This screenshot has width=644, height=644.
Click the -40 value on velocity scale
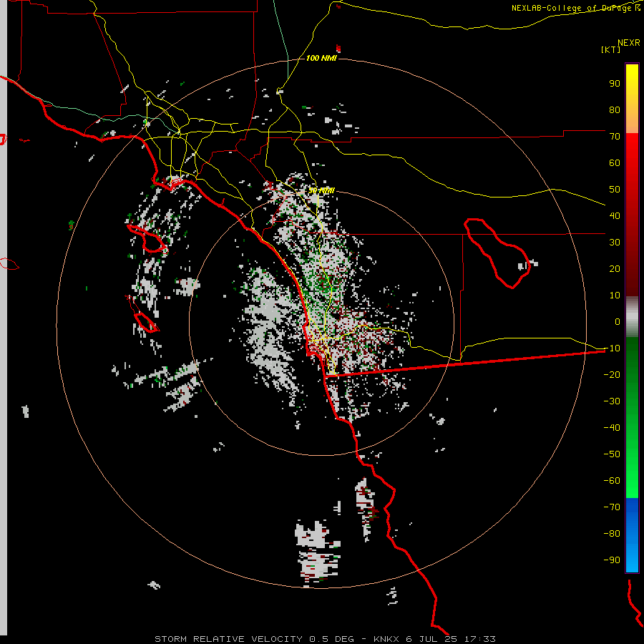[612, 428]
